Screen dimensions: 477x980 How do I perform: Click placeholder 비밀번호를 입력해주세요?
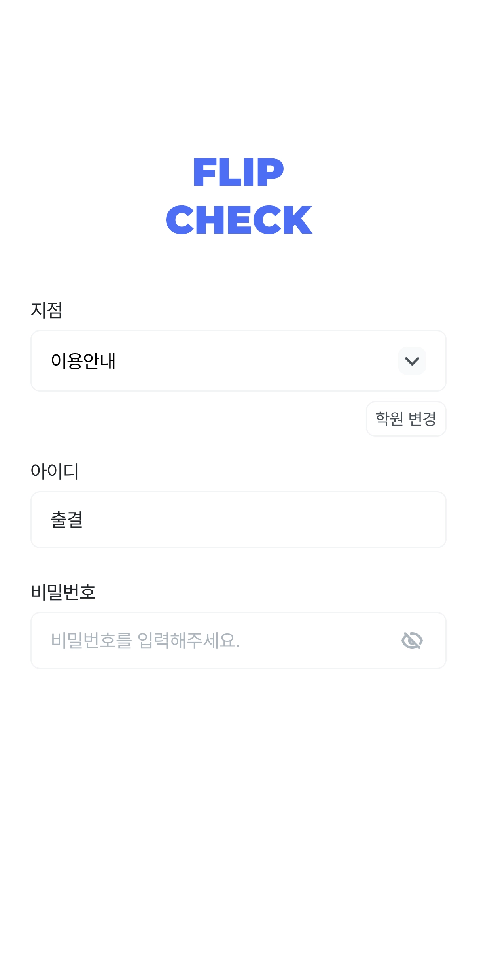click(x=146, y=640)
